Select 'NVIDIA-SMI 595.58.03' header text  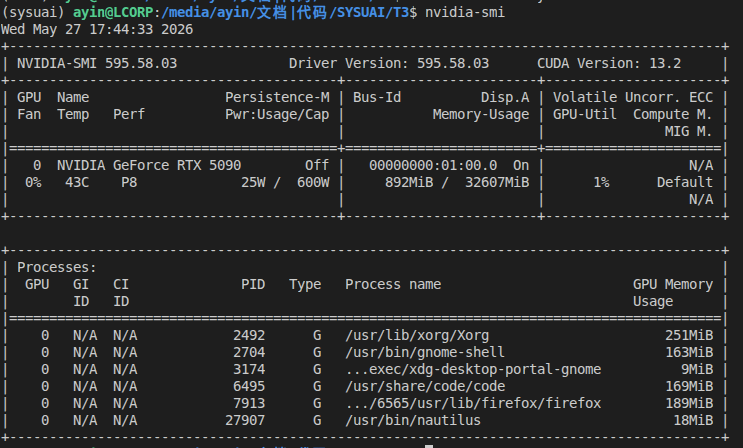point(97,63)
